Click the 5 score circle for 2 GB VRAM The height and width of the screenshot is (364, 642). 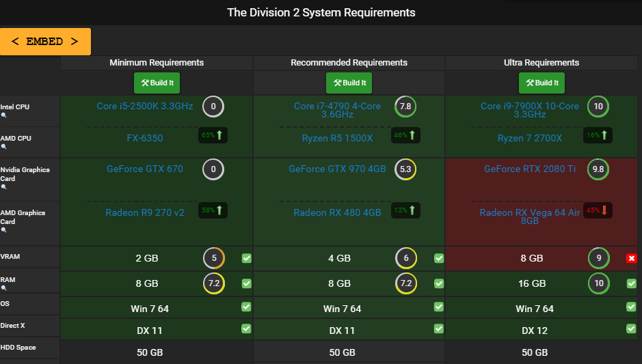214,258
